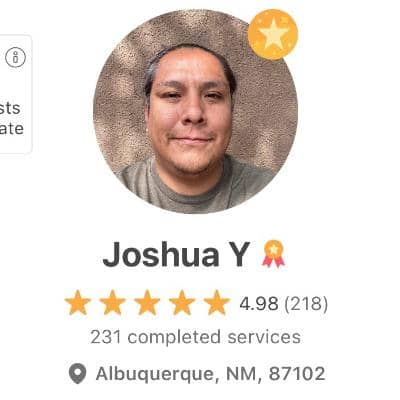Click the NM state abbreviation

pos(242,374)
